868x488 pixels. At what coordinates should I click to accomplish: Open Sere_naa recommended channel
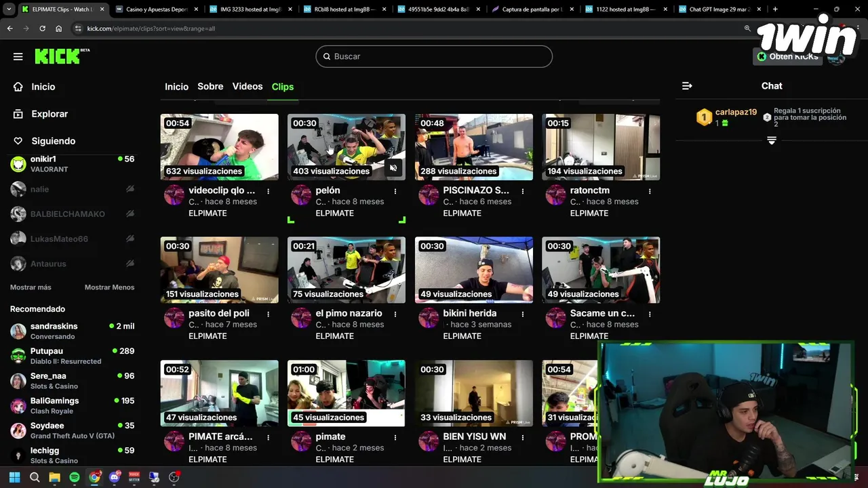pos(72,381)
